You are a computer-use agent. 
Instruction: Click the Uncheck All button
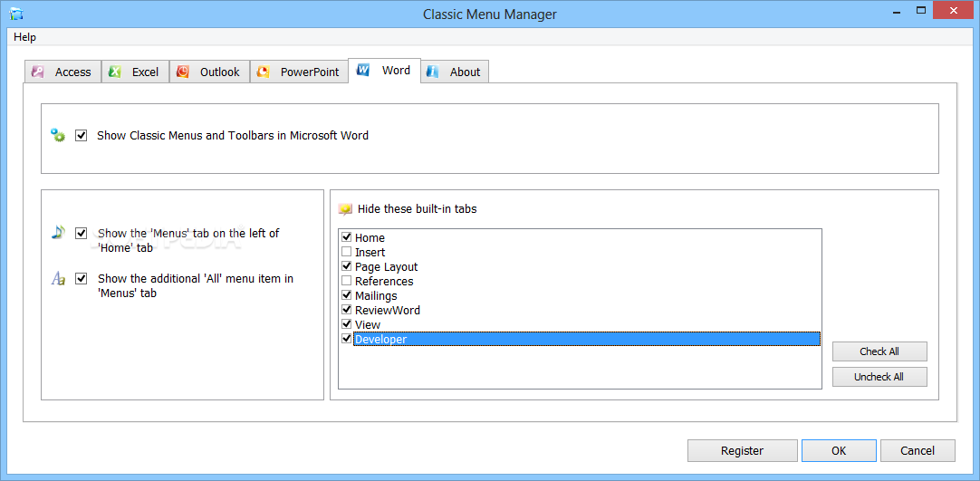[x=879, y=377]
